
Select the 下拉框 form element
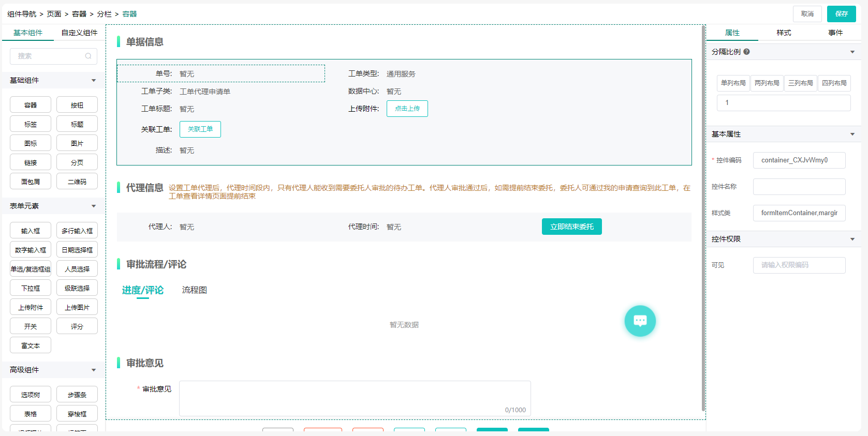pyautogui.click(x=31, y=288)
